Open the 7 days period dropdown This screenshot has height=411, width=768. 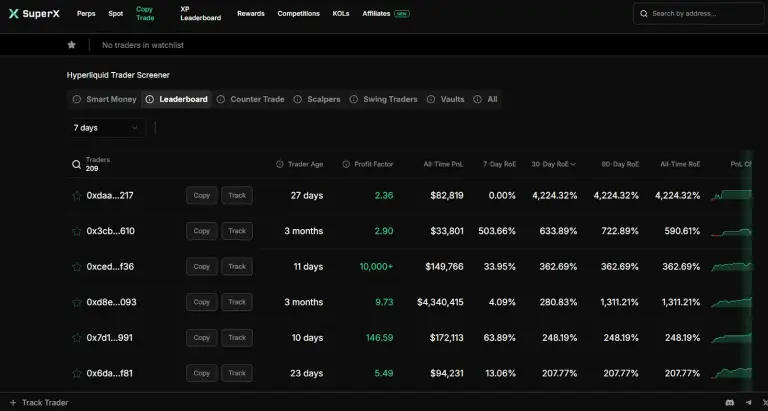[106, 128]
